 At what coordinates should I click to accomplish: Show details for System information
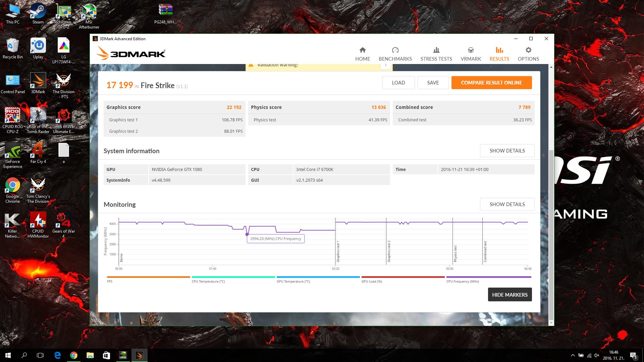pyautogui.click(x=507, y=150)
